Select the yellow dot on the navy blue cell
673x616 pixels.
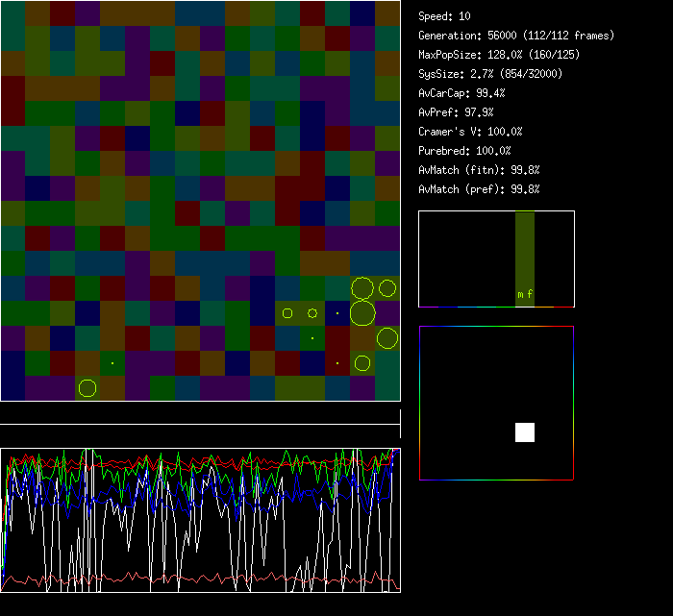pos(337,313)
